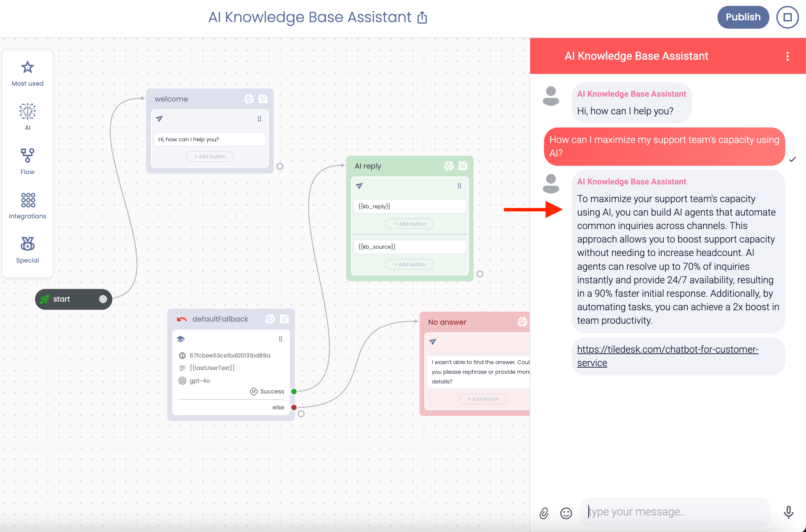Click the defaultFallback block output connector circle

pos(301,414)
